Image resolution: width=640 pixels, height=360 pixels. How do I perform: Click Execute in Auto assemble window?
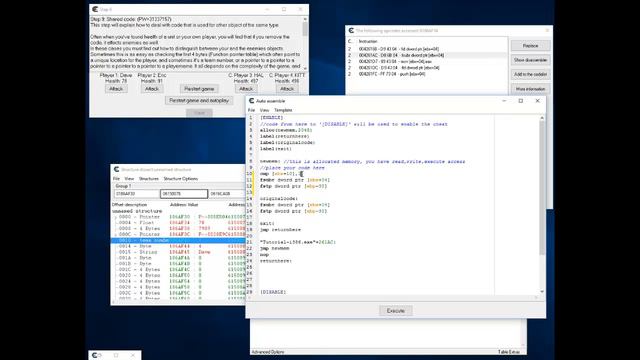click(396, 311)
